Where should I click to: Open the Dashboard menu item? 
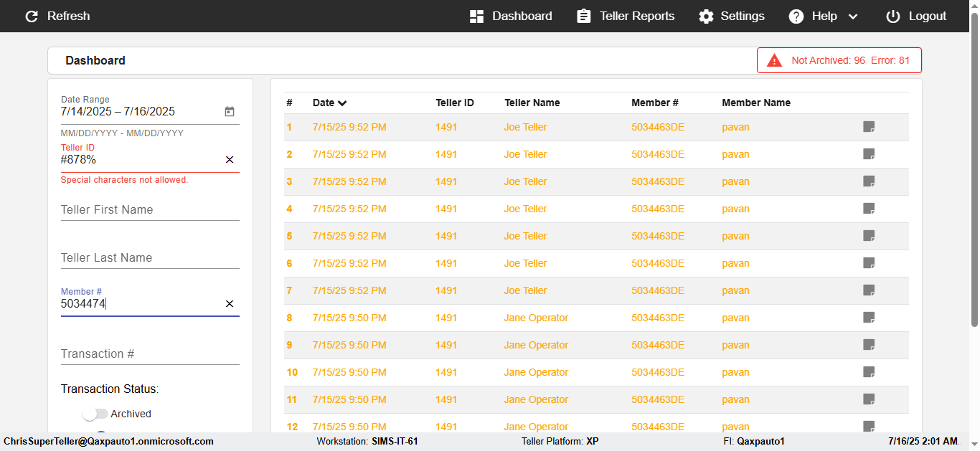(511, 16)
